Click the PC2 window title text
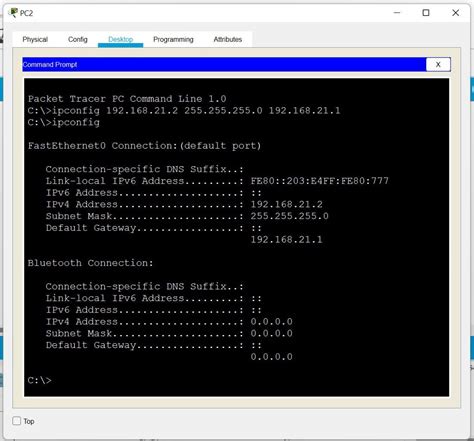Image resolution: width=474 pixels, height=441 pixels. [x=26, y=13]
